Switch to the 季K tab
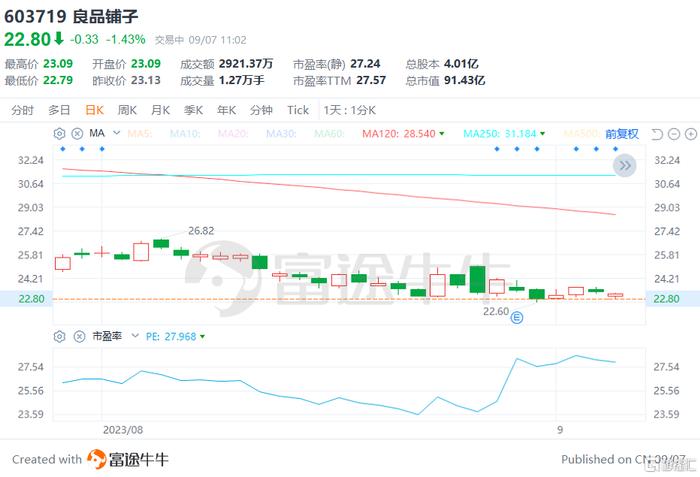700x477 pixels. (193, 110)
